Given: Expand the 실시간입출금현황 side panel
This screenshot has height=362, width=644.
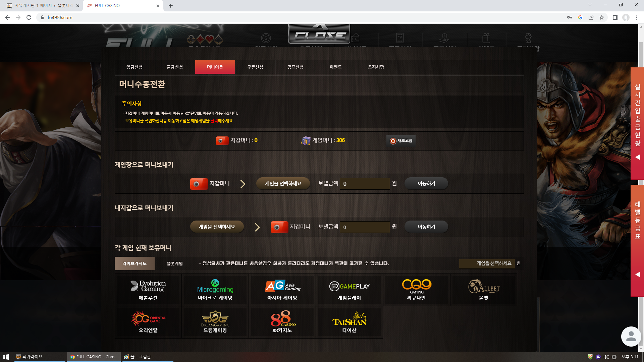Looking at the screenshot, I should [637, 123].
